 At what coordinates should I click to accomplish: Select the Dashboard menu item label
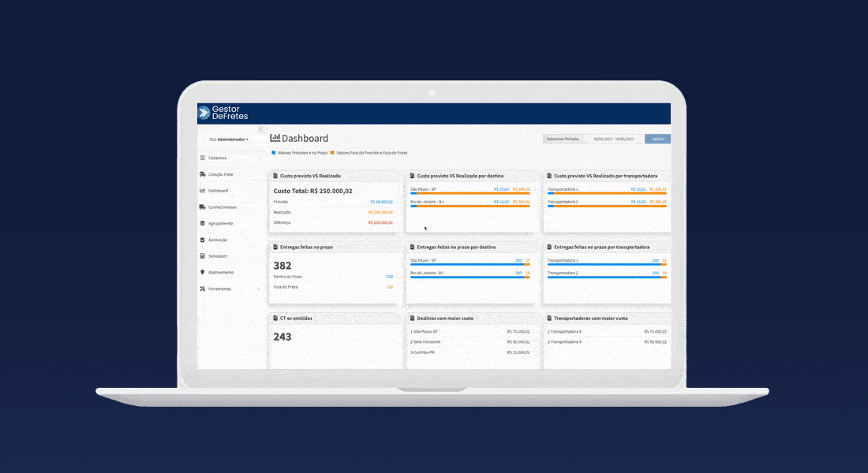(219, 191)
